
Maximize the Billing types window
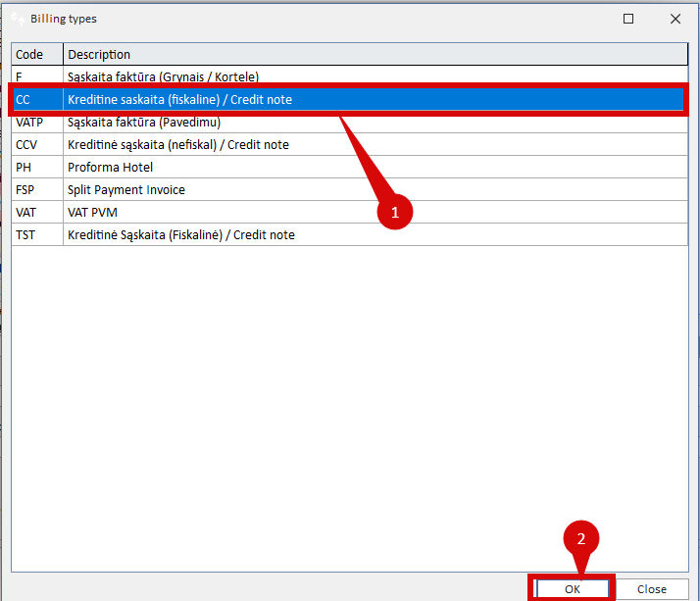click(x=628, y=19)
